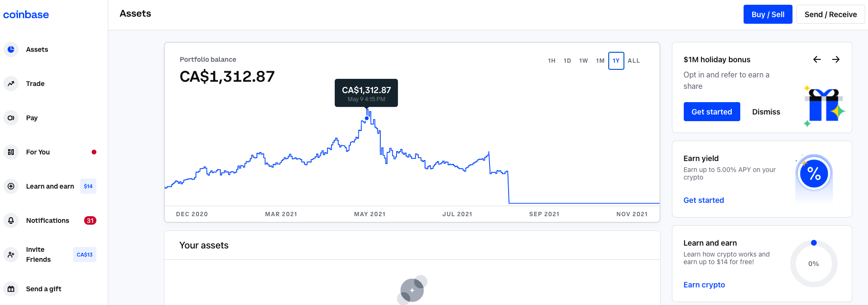The image size is (868, 305).
Task: Open the Earn crypto link
Action: (704, 285)
